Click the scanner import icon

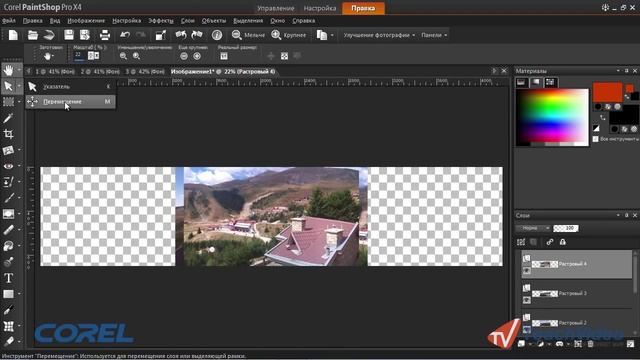pos(49,35)
